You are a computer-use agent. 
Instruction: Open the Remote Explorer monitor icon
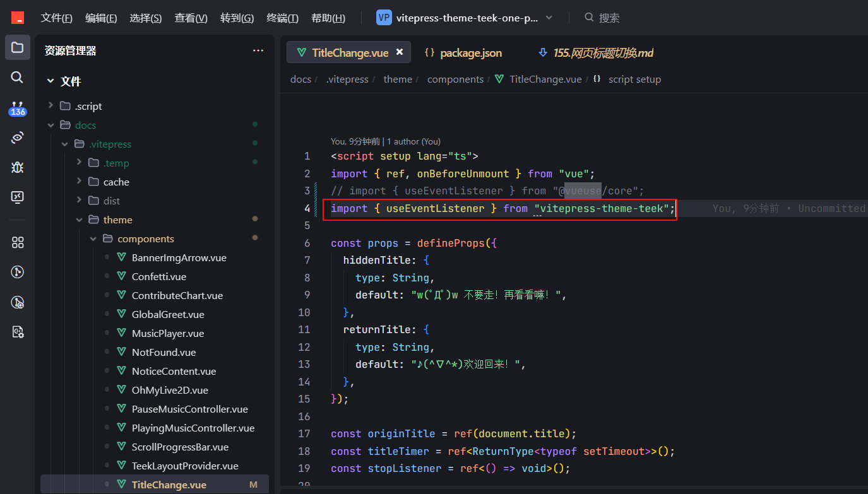18,197
